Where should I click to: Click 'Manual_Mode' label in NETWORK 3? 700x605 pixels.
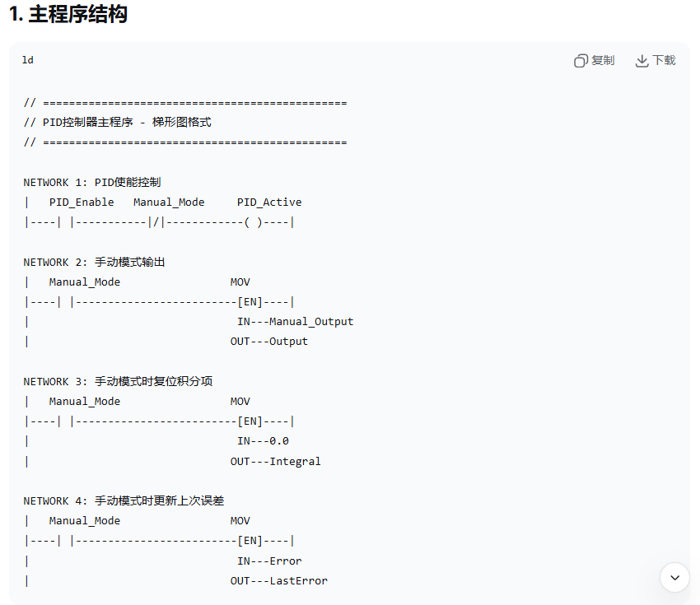(x=84, y=402)
